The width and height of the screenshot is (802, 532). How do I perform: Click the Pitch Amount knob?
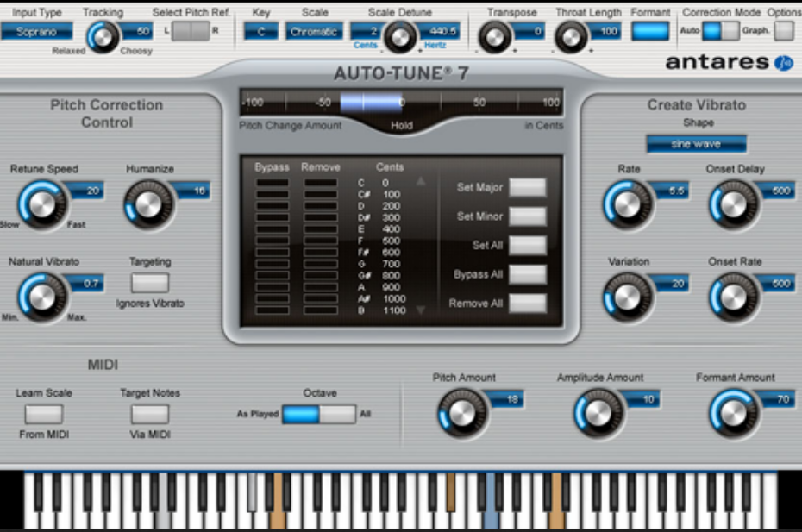462,413
